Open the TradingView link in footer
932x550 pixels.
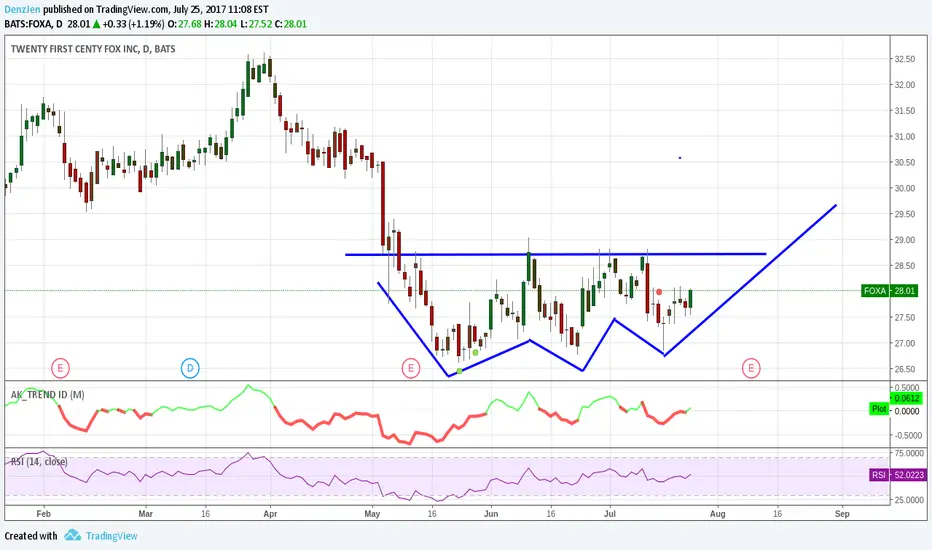click(x=111, y=536)
